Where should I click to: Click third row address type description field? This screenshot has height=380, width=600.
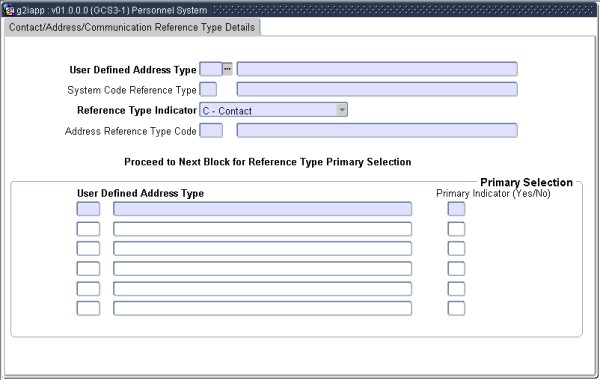coord(262,248)
